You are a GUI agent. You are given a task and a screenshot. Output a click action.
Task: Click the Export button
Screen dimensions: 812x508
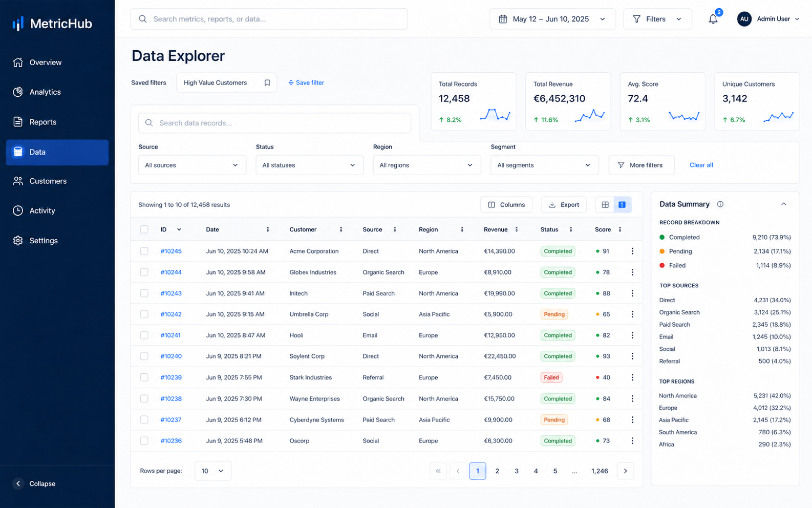[x=564, y=205]
